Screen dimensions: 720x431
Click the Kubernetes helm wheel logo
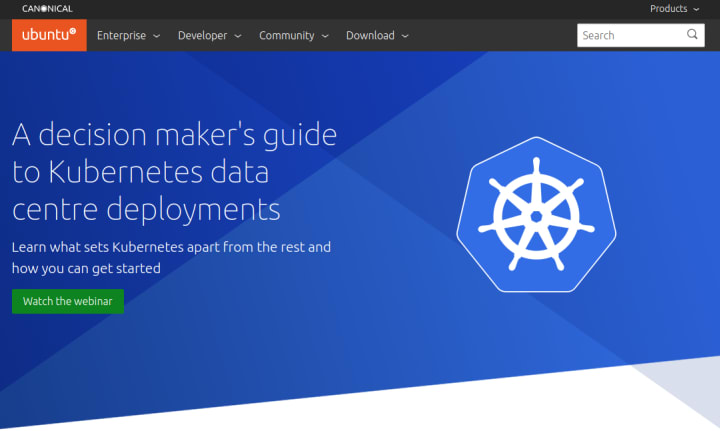(x=536, y=214)
